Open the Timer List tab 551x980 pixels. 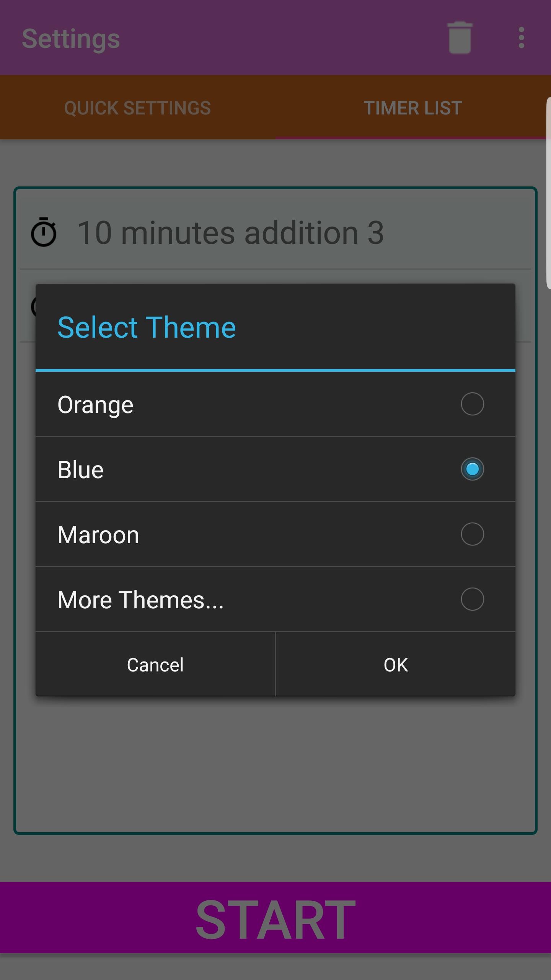tap(413, 108)
